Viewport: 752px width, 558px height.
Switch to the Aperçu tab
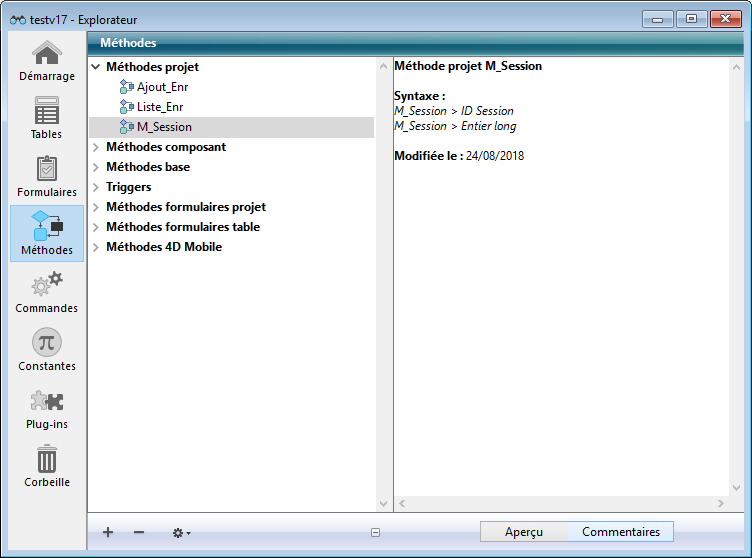click(524, 532)
